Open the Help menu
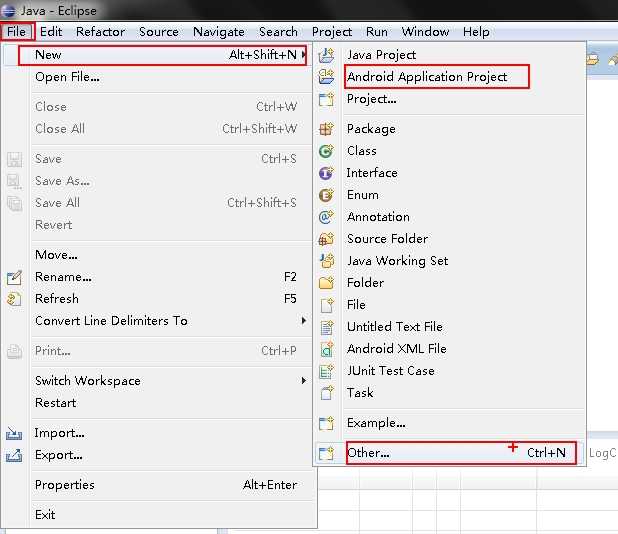 point(476,32)
